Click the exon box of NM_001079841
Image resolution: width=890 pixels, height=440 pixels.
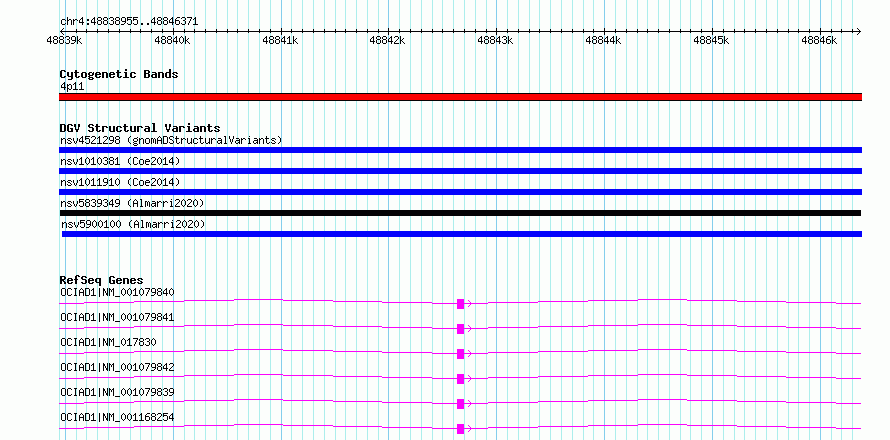click(460, 329)
